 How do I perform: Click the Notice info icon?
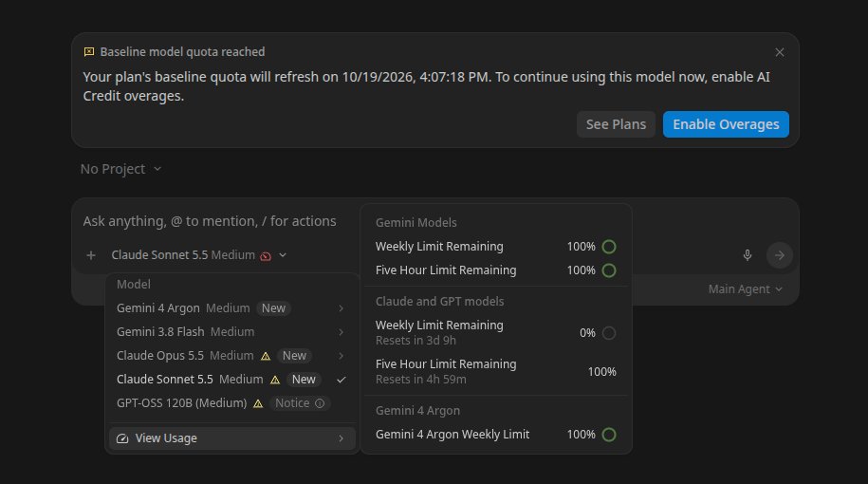(320, 403)
